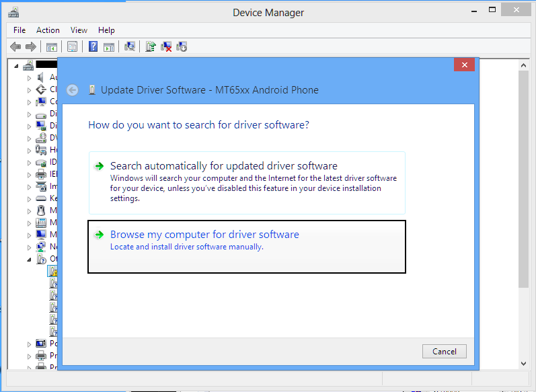Click the blue question mark Help toolbar icon
The width and height of the screenshot is (536, 392).
pos(93,46)
